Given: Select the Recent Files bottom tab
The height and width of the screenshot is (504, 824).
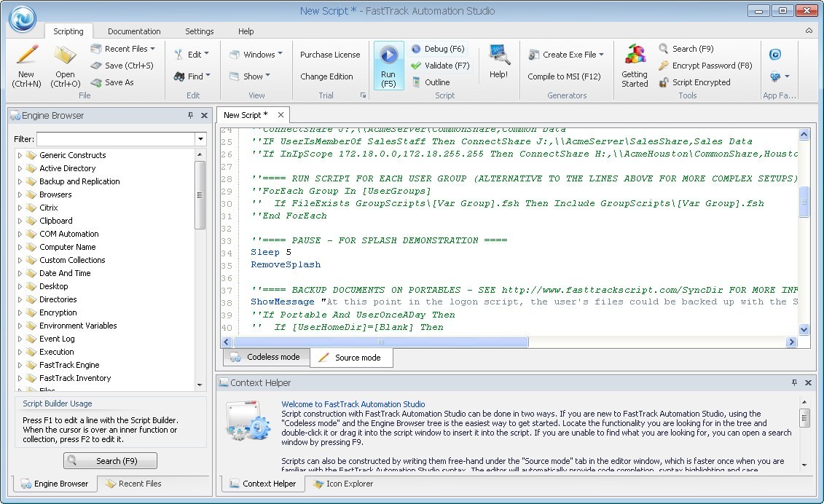Looking at the screenshot, I should [x=134, y=484].
